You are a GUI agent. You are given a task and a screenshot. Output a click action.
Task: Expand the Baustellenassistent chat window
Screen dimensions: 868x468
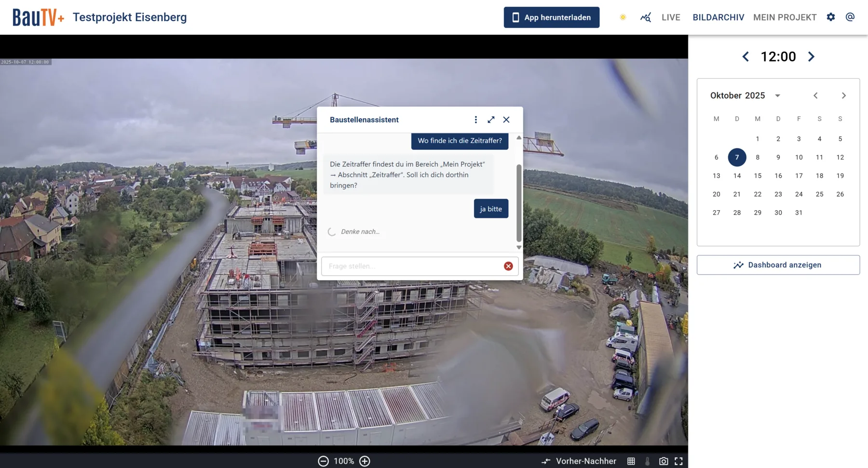click(x=491, y=120)
